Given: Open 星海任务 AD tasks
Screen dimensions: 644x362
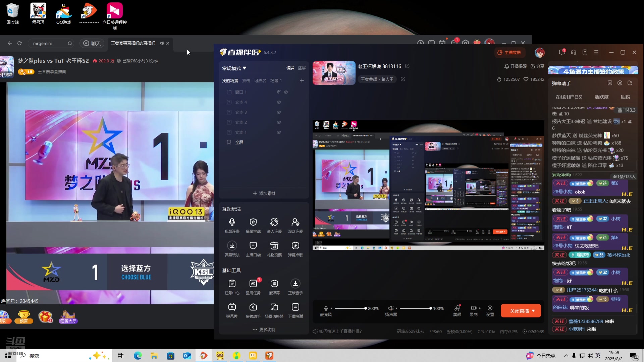Looking at the screenshot, I should point(253,287).
